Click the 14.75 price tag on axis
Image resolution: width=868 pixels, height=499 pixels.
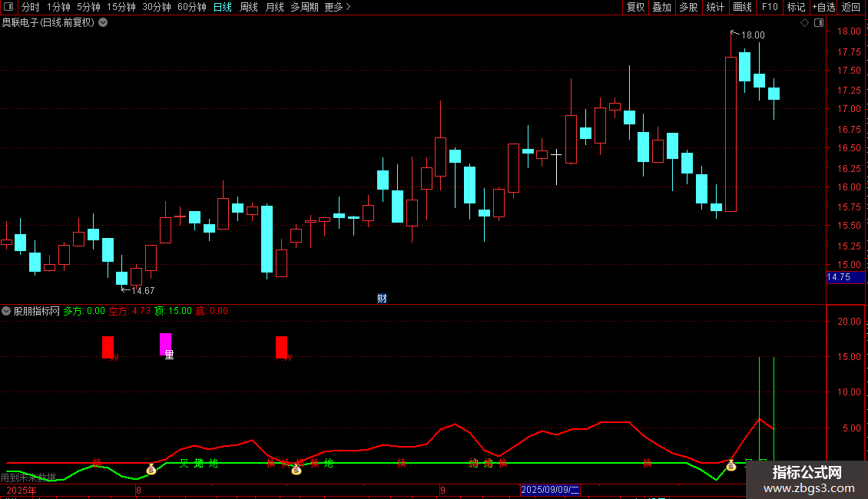pyautogui.click(x=845, y=277)
